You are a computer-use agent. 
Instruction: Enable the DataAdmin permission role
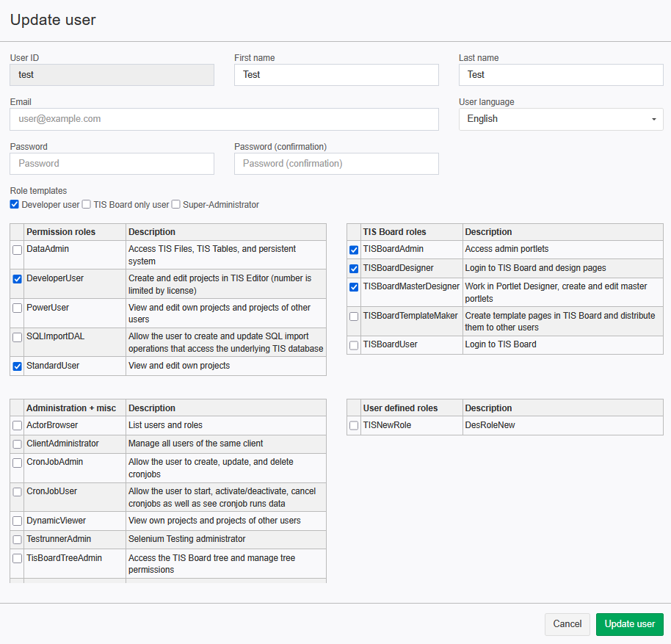click(x=17, y=250)
